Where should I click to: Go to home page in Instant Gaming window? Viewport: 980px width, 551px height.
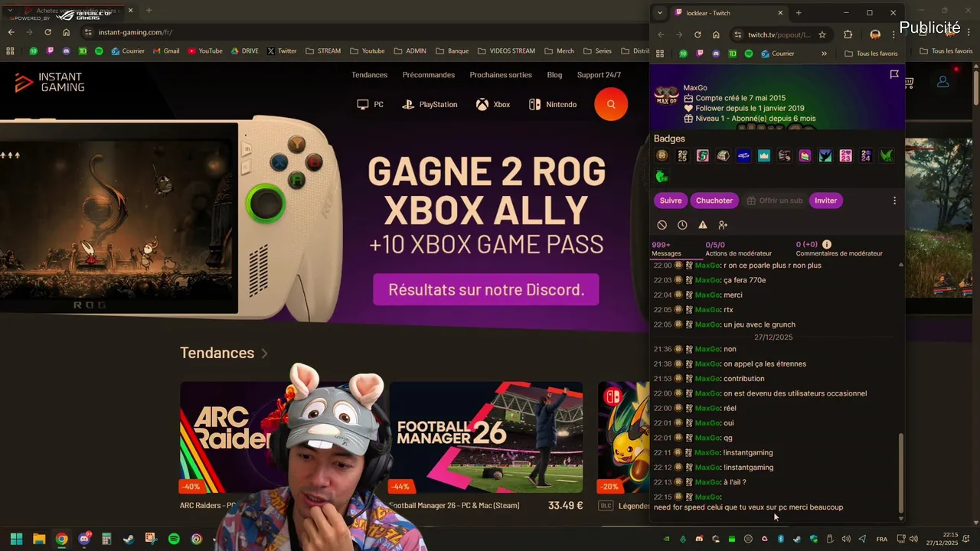[66, 32]
